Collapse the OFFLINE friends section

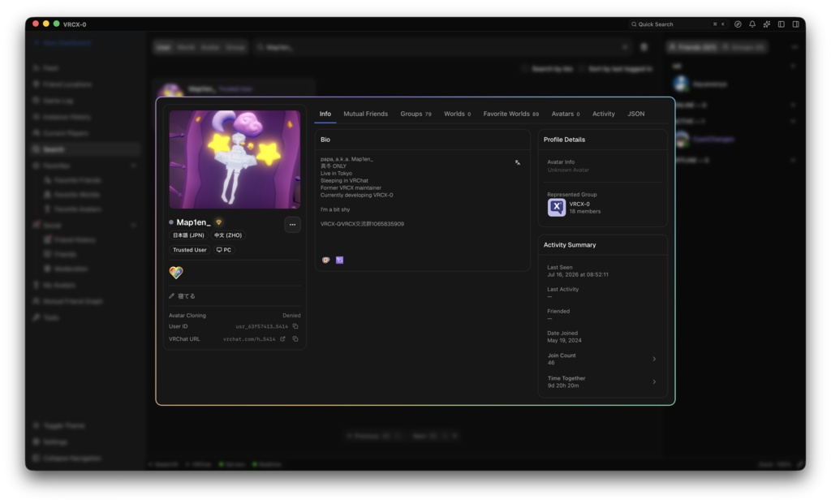tap(793, 160)
